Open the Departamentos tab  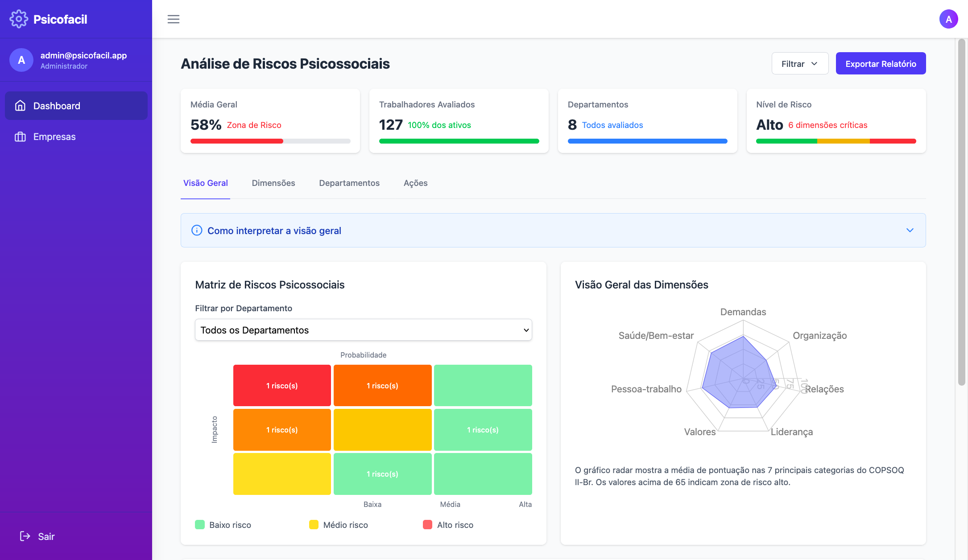[x=349, y=183]
